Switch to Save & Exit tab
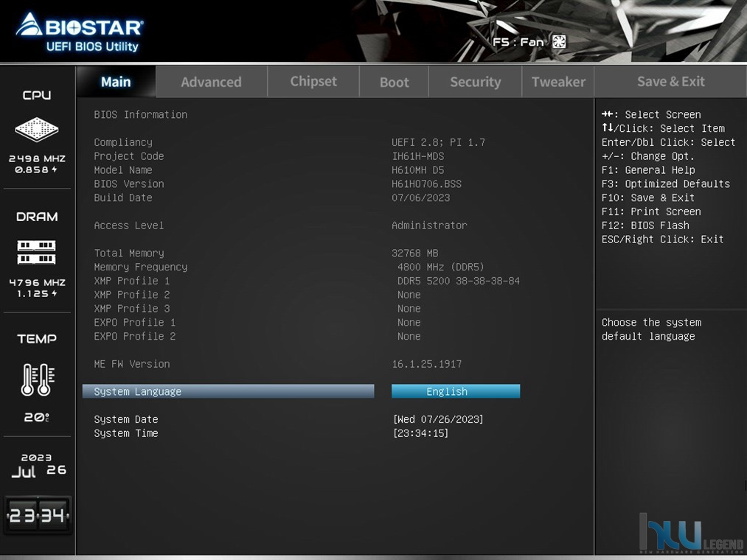Viewport: 747px width, 560px height. [671, 82]
